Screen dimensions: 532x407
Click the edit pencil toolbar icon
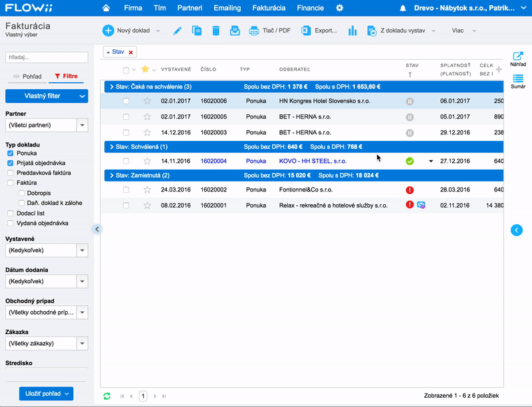point(177,31)
